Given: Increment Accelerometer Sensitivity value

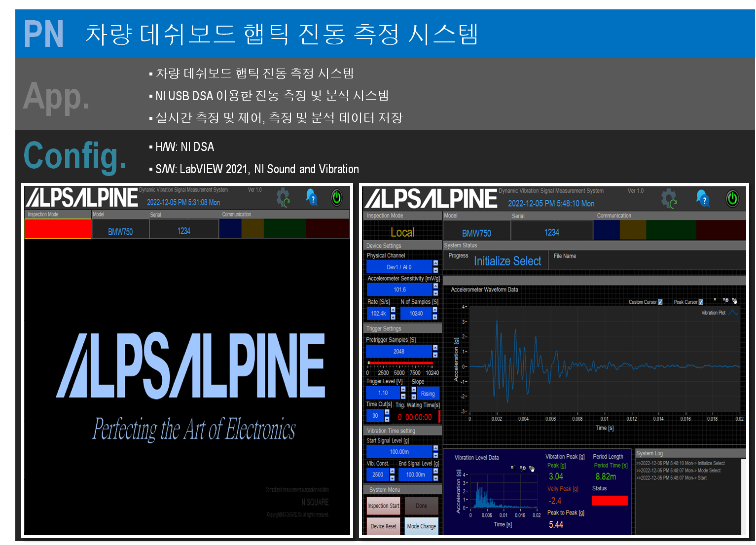Looking at the screenshot, I should [435, 286].
